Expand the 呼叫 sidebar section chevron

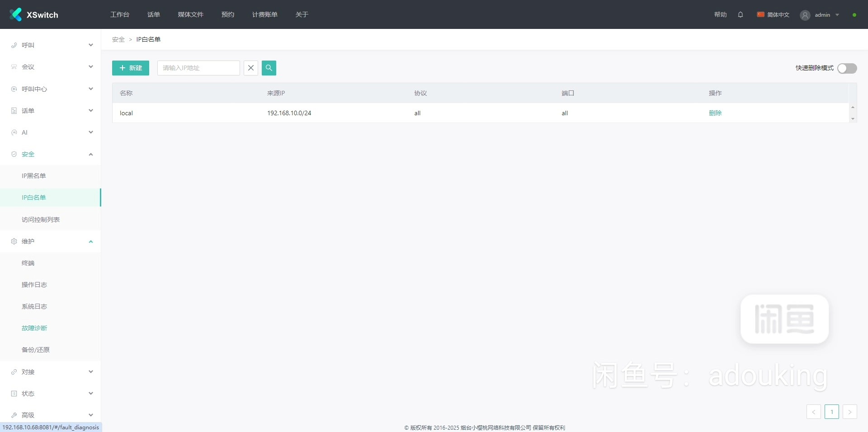tap(91, 45)
